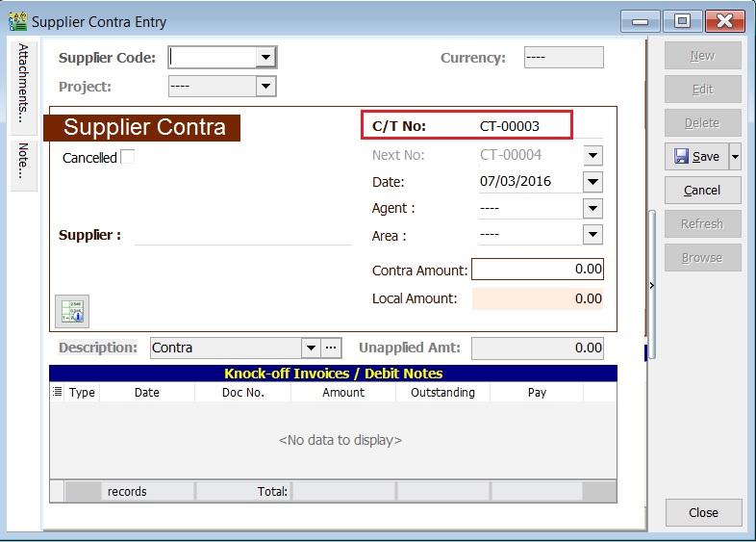
Task: Expand the Supplier Code dropdown
Action: coord(265,58)
